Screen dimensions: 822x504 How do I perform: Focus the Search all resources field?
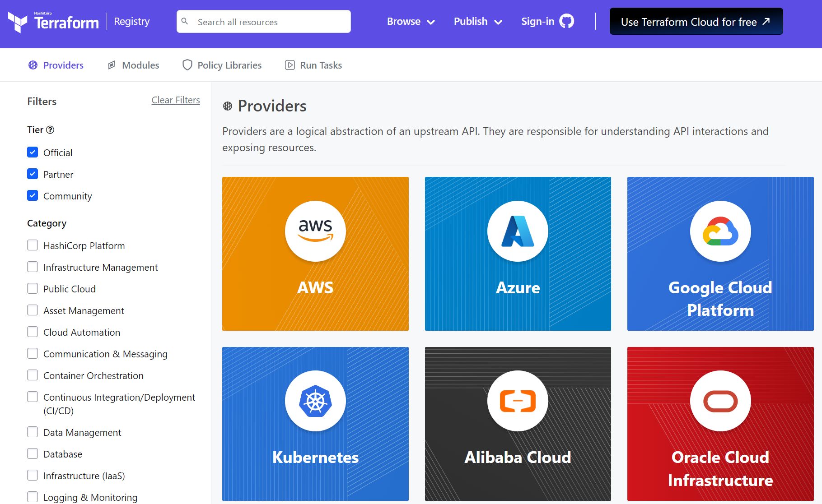[x=264, y=21]
